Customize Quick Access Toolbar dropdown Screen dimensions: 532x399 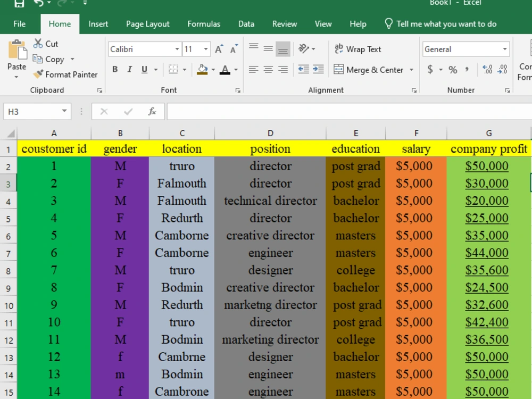(x=85, y=3)
